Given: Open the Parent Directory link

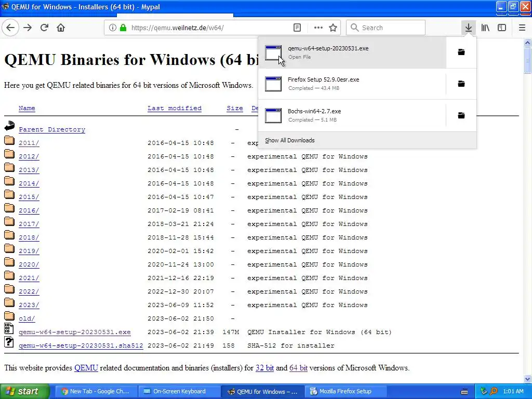Looking at the screenshot, I should (52, 129).
